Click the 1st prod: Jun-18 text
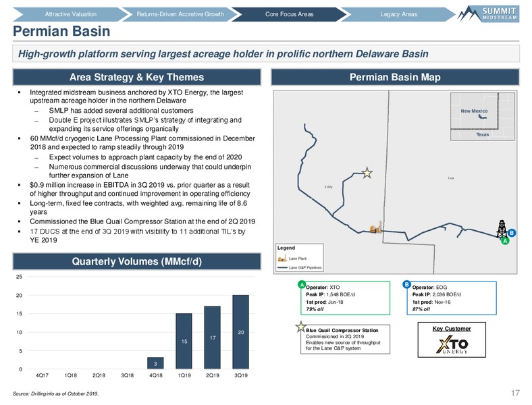 click(324, 302)
